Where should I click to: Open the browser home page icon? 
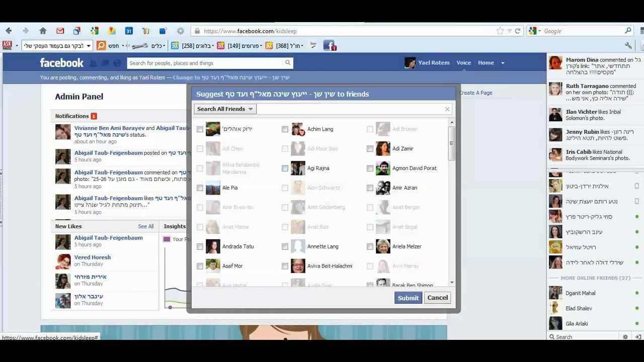click(43, 31)
